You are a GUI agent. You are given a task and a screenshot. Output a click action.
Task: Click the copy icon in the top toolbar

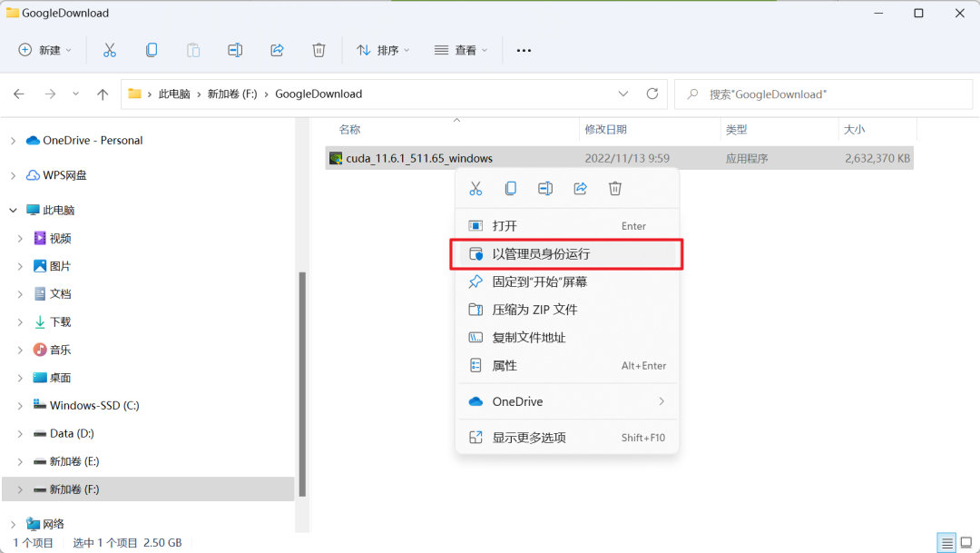pyautogui.click(x=152, y=50)
